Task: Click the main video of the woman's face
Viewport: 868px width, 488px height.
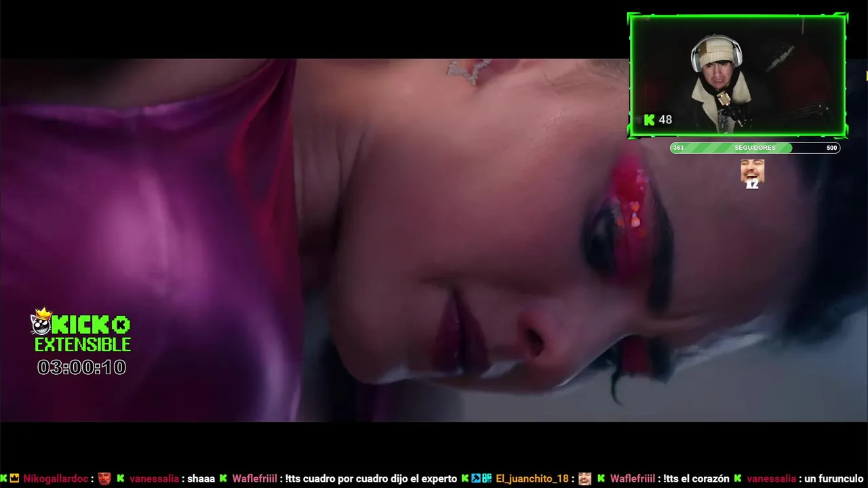Action: tap(434, 240)
